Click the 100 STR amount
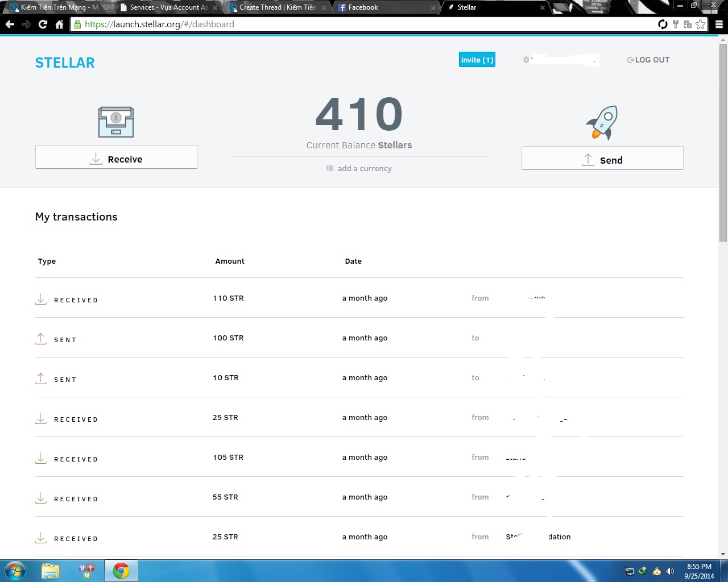The height and width of the screenshot is (582, 728). [228, 338]
